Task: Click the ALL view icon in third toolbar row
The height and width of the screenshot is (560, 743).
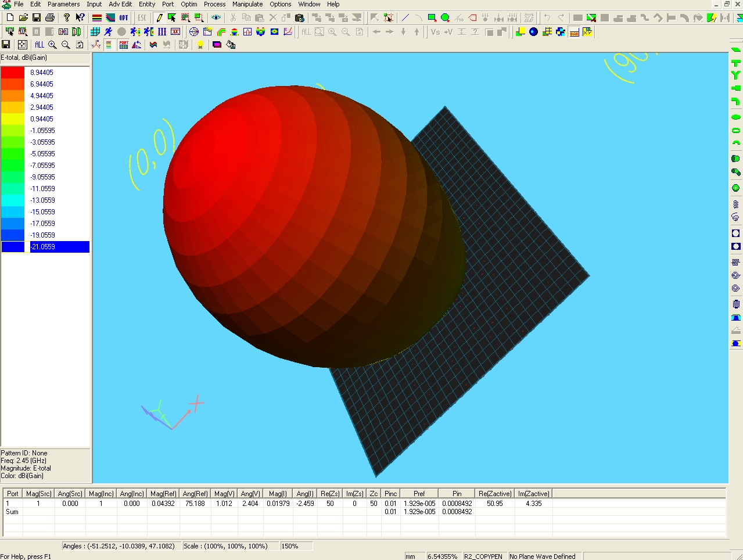Action: [39, 45]
